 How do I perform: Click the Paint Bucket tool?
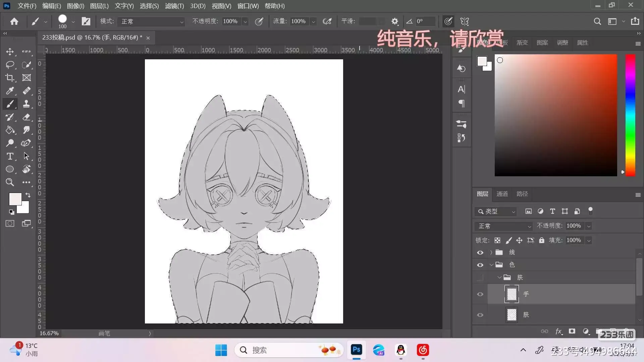click(x=10, y=130)
